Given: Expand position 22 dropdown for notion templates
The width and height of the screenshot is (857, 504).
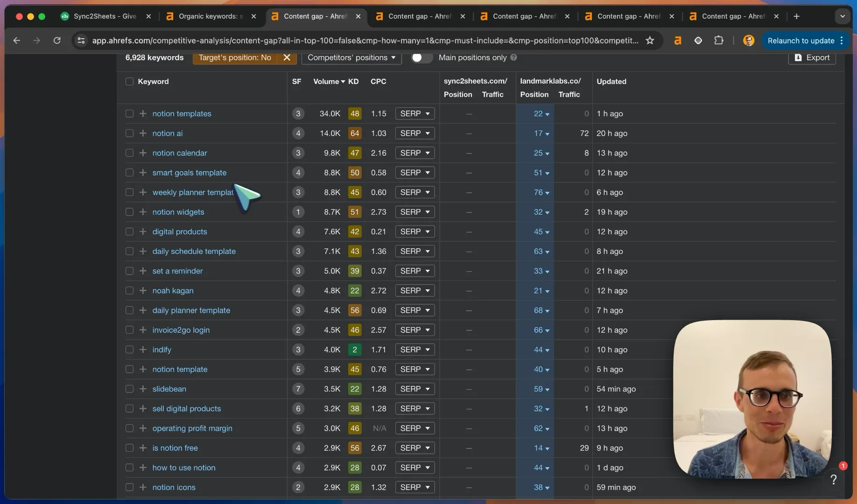Looking at the screenshot, I should point(541,114).
